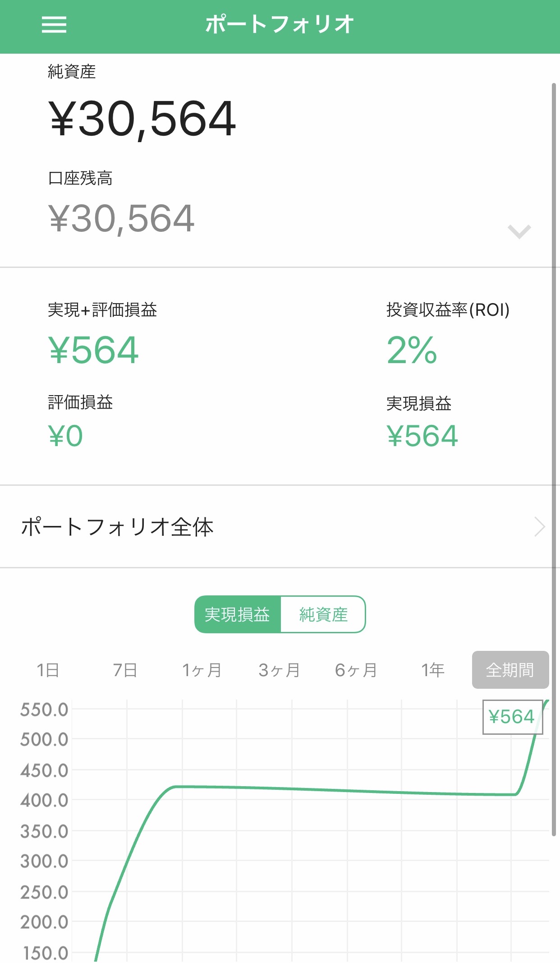560x963 pixels.
Task: Choose the 1ヶ月 period tab
Action: tap(202, 670)
